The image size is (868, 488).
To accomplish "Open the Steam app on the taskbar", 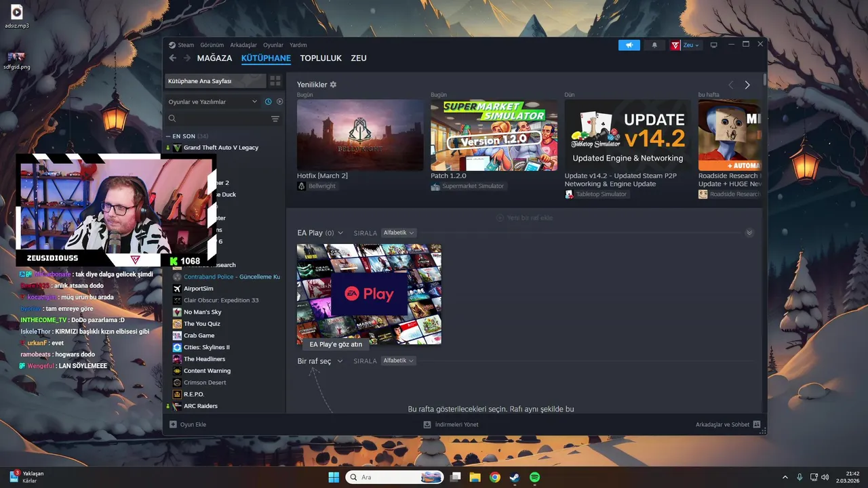I will point(515,477).
